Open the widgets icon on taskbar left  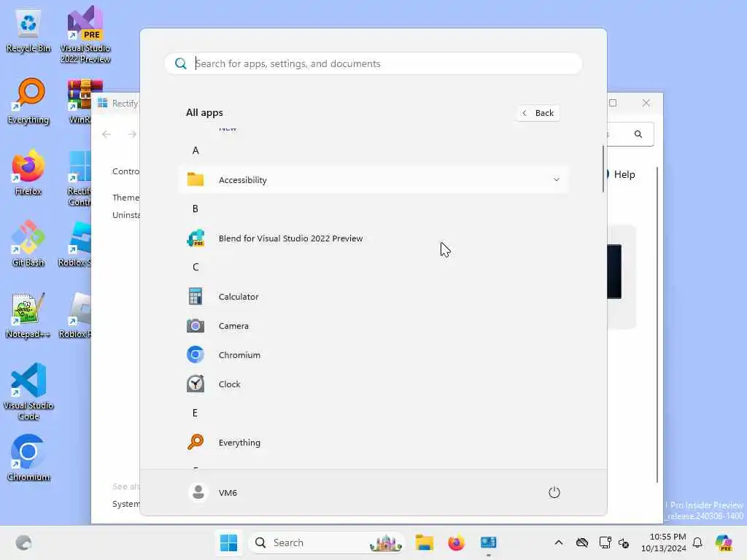click(x=23, y=542)
